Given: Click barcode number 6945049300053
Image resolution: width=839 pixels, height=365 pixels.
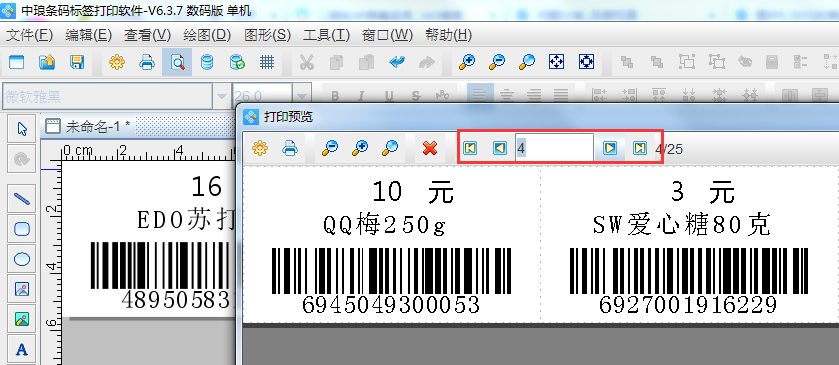Looking at the screenshot, I should pos(391,305).
